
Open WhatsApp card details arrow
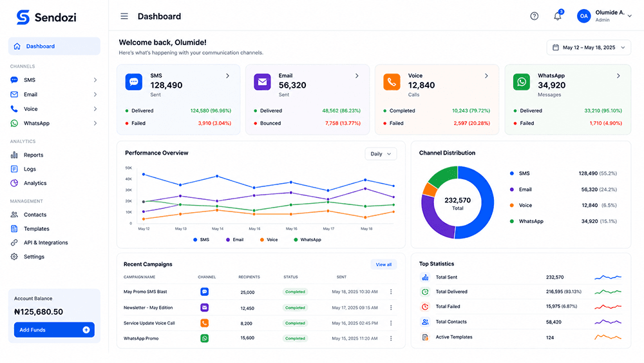click(618, 76)
